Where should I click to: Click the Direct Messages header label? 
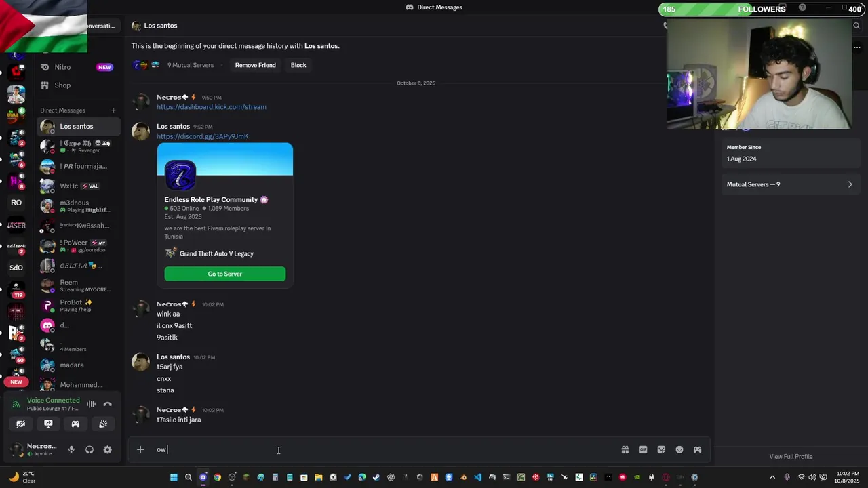coord(62,110)
